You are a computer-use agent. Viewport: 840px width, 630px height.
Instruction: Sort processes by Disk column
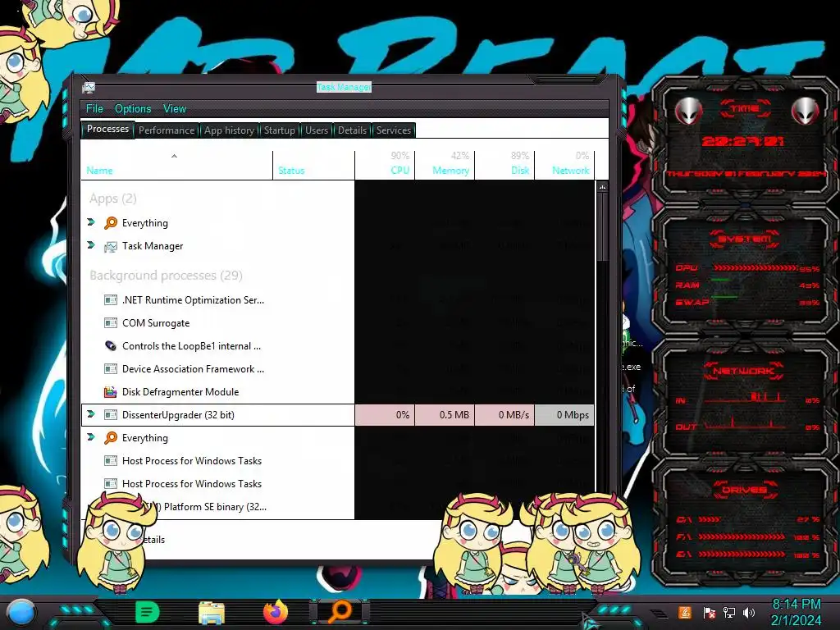pyautogui.click(x=504, y=165)
